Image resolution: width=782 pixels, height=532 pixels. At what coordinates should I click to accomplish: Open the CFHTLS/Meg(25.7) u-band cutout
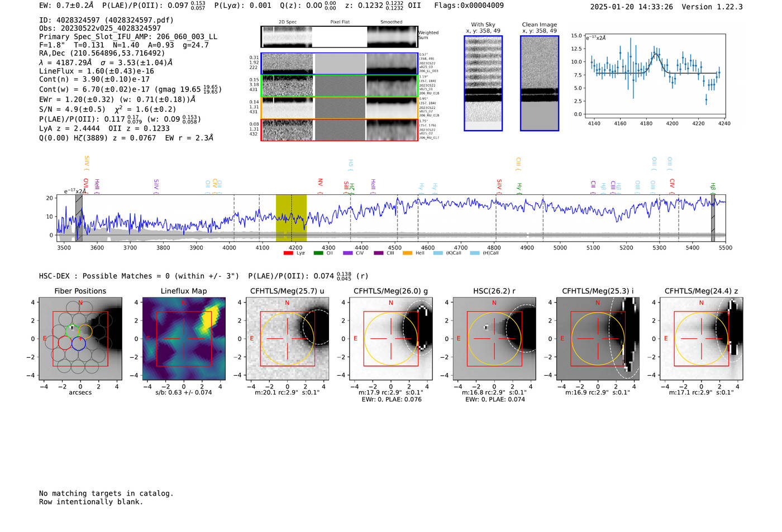pos(287,338)
